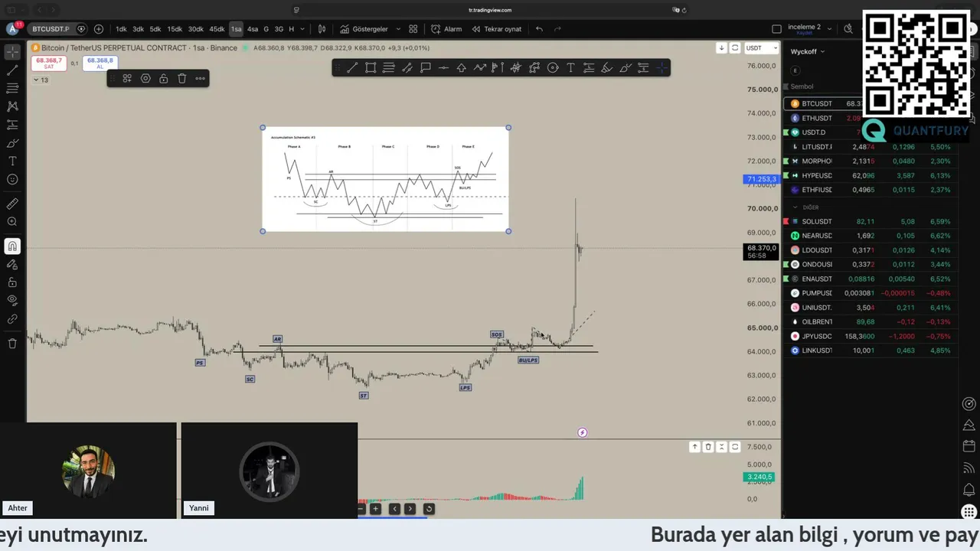Select the 1sa timeframe
980x551 pixels.
236,29
